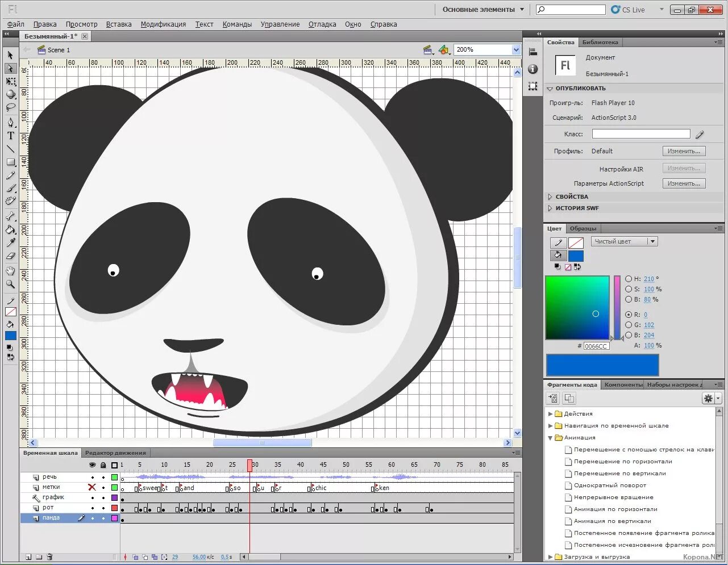Select the Zoom magnifier tool
The width and height of the screenshot is (728, 565).
tap(10, 284)
